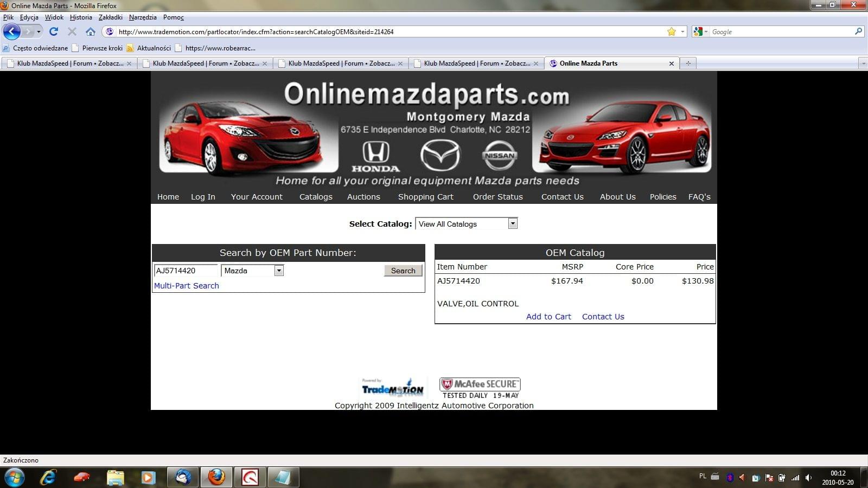Viewport: 868px width, 488px height.
Task: Open the Multi-Part Search link
Action: 187,286
